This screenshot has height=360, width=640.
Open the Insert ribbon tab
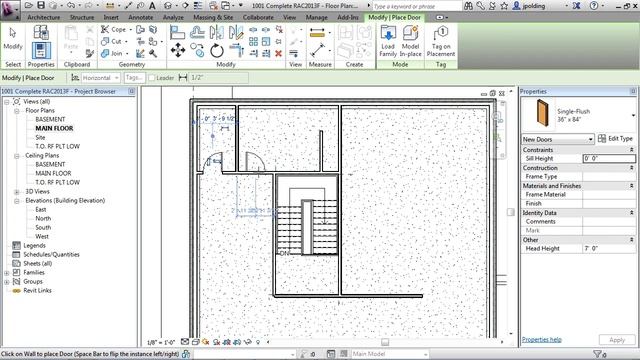click(x=111, y=18)
